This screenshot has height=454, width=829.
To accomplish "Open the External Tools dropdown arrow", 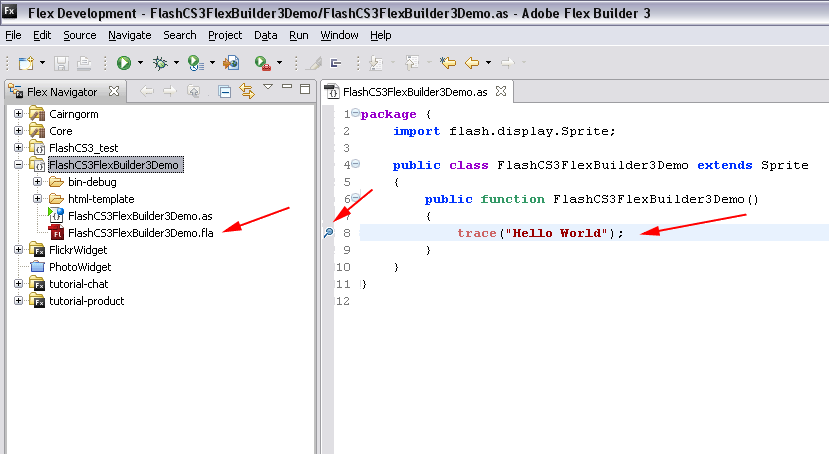I will coord(279,63).
